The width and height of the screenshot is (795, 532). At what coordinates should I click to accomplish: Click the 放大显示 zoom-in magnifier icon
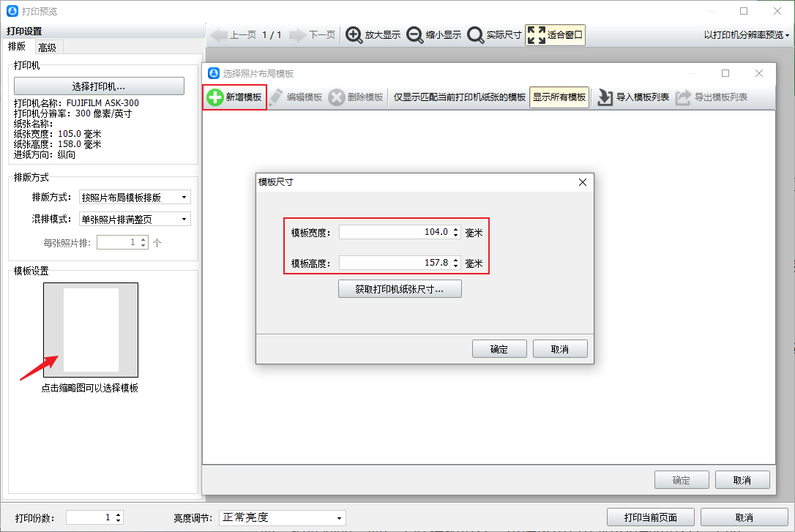[x=354, y=35]
